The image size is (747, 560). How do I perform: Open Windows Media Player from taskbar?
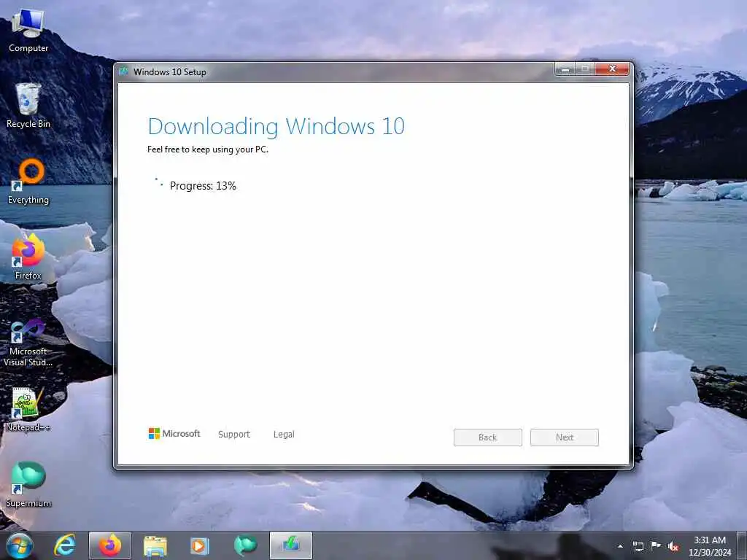[x=200, y=545]
